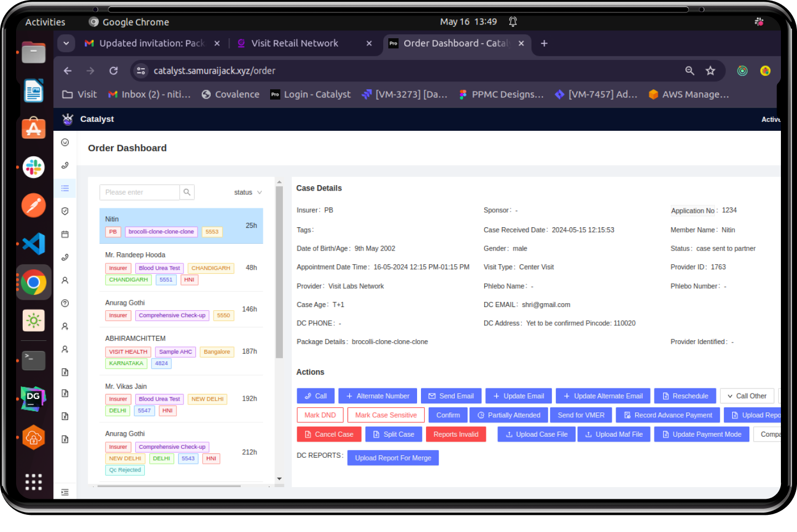The height and width of the screenshot is (532, 797).
Task: Open Chrome tab search chevron
Action: [66, 43]
